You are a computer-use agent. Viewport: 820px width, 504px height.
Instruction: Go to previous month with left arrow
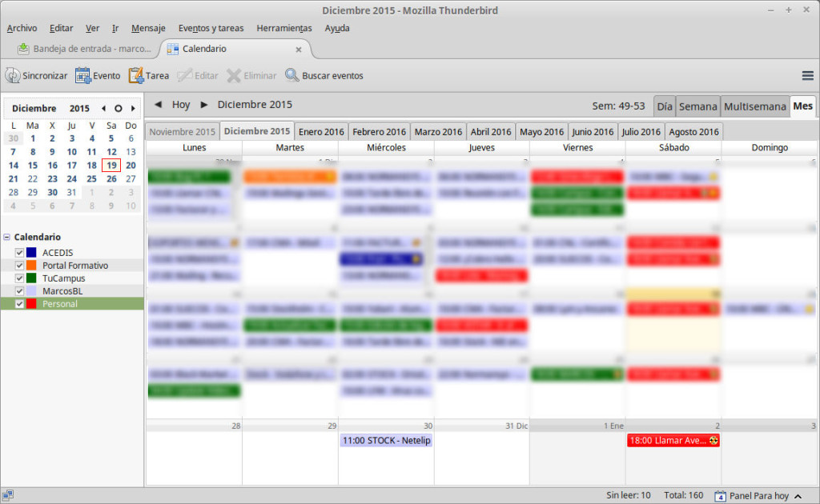[158, 105]
